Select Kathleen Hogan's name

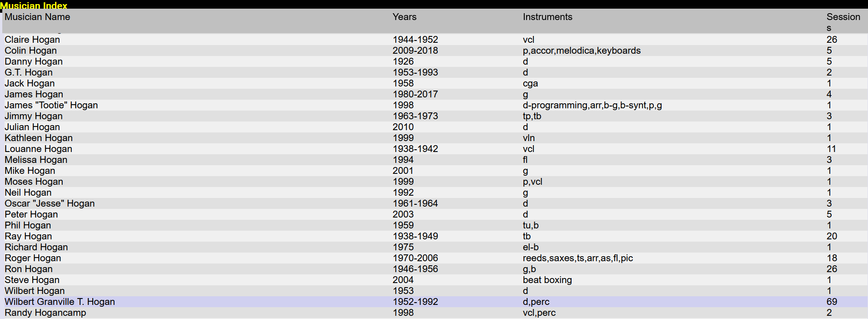pos(39,138)
